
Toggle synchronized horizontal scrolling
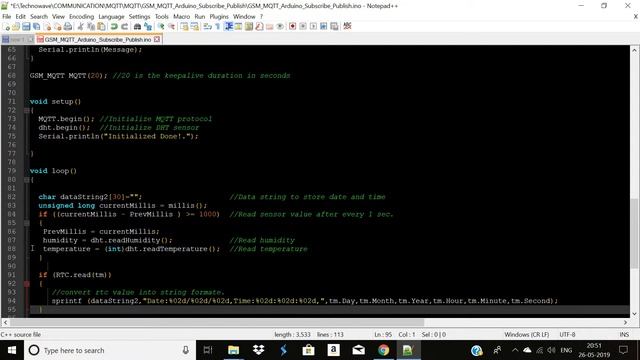pyautogui.click(x=195, y=27)
